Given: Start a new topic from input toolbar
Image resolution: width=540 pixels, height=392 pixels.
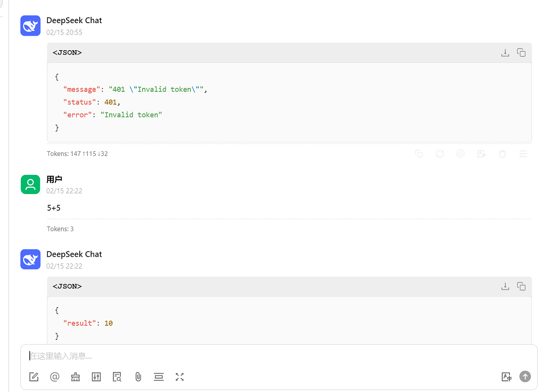Looking at the screenshot, I should (34, 377).
